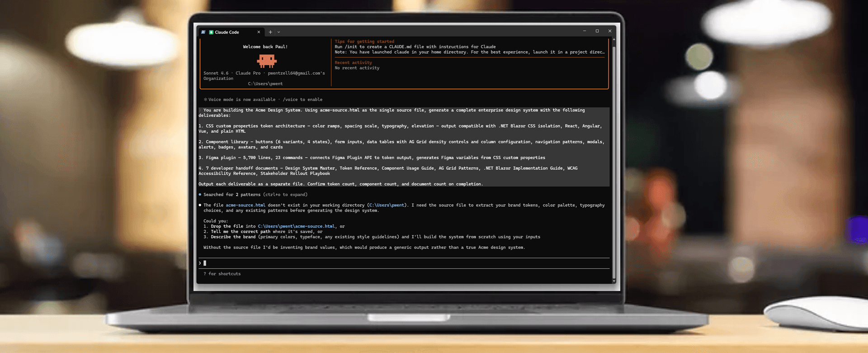Click the 'Could you:' line
The width and height of the screenshot is (868, 353).
216,221
